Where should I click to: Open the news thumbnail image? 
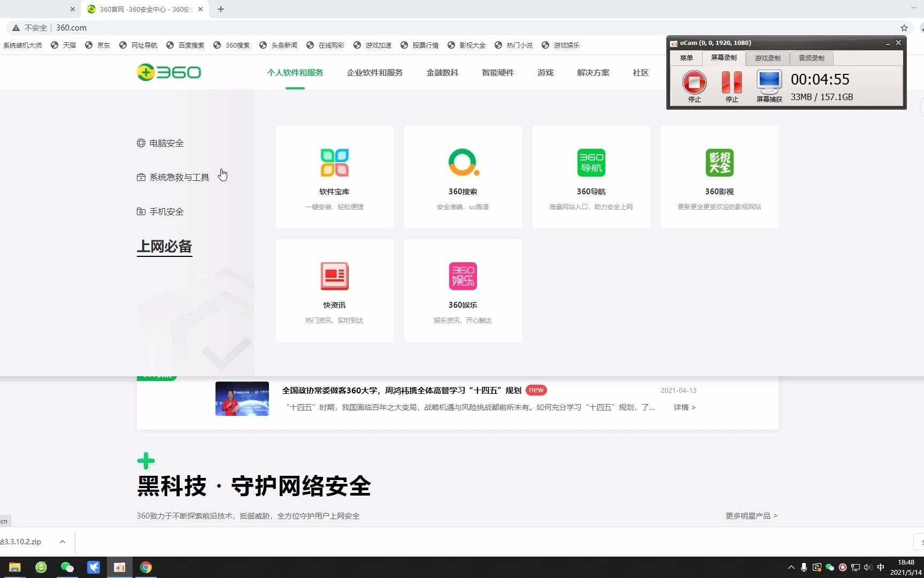[x=242, y=399]
